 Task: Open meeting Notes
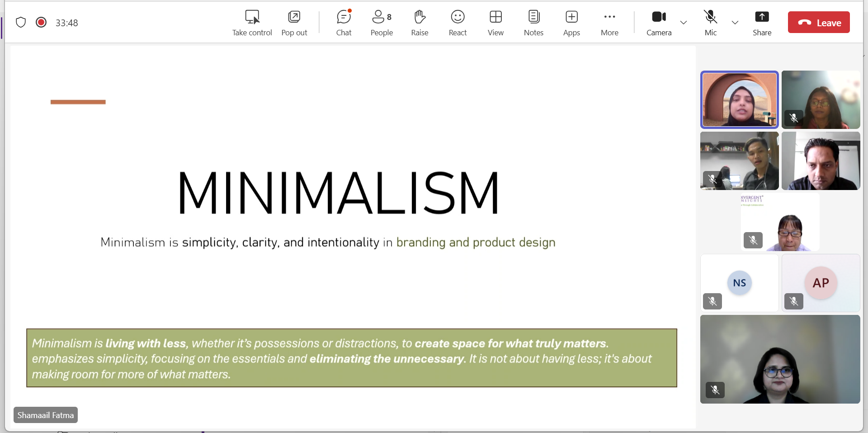pos(533,23)
